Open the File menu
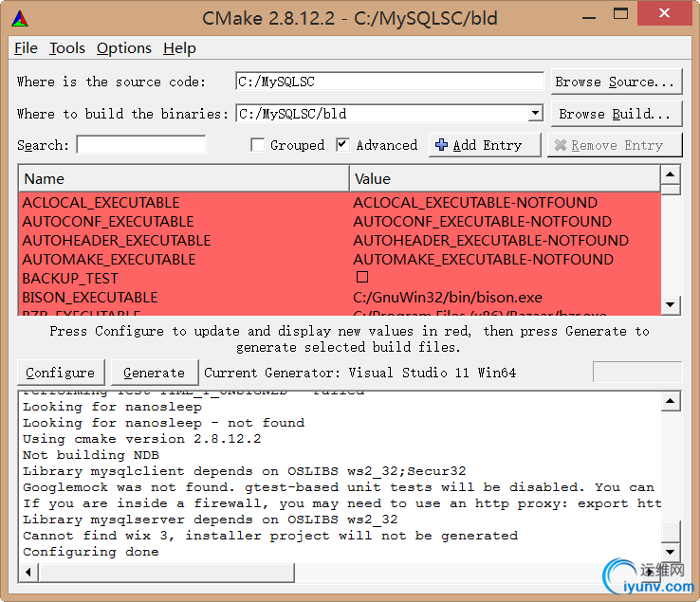This screenshot has width=700, height=602. tap(26, 48)
